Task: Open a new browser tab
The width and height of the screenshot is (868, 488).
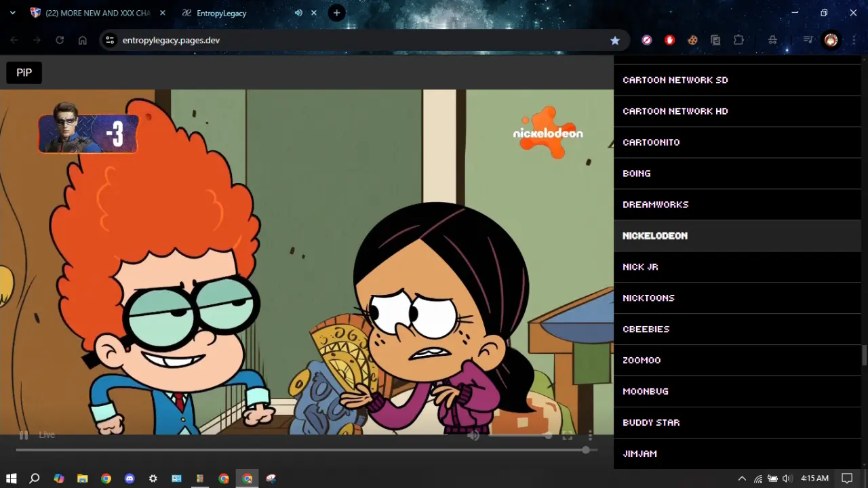Action: [x=337, y=13]
